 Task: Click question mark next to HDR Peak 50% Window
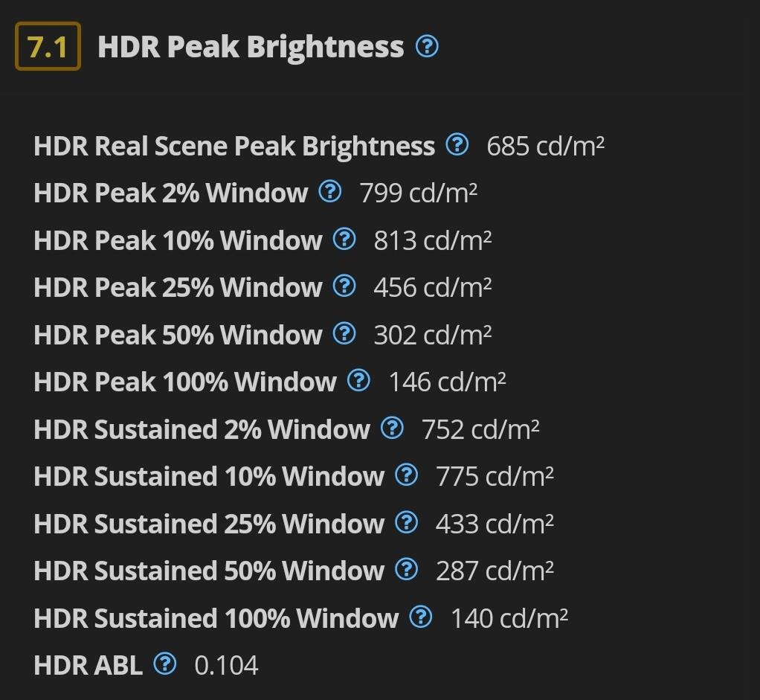tap(344, 333)
